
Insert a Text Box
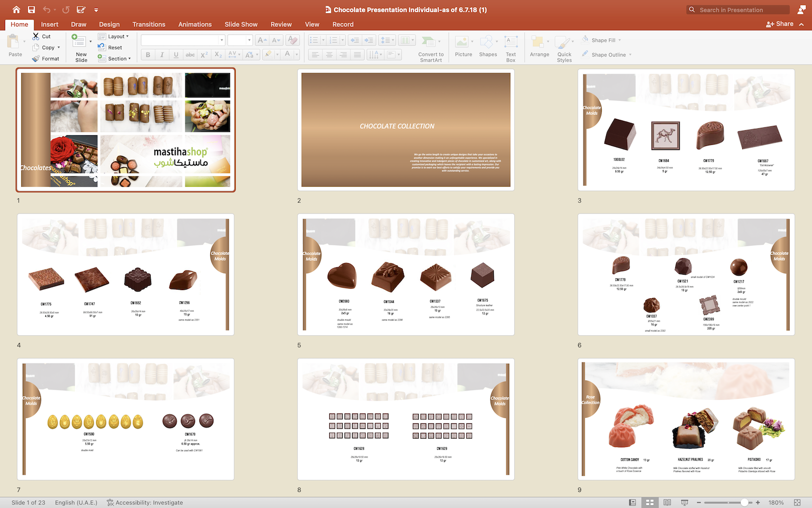click(511, 49)
